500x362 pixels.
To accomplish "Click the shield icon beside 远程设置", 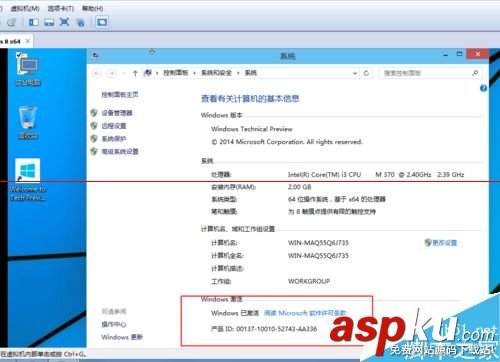I will click(94, 126).
